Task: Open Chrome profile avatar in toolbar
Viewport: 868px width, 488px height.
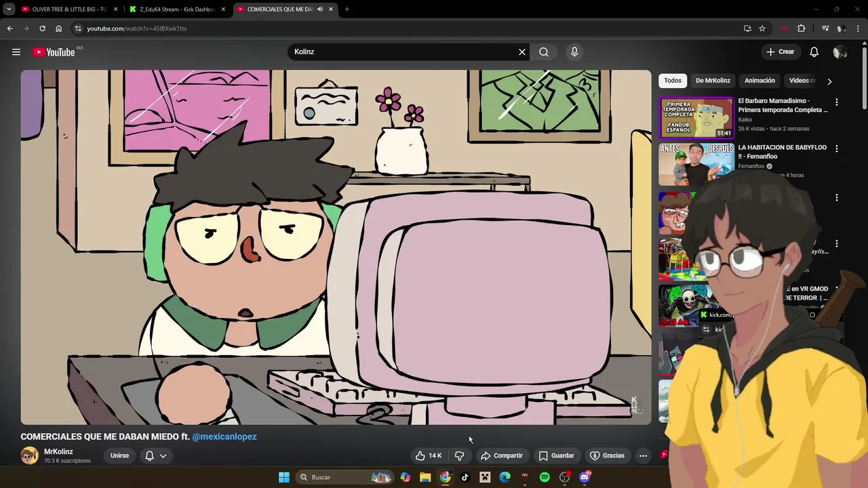Action: 841,28
